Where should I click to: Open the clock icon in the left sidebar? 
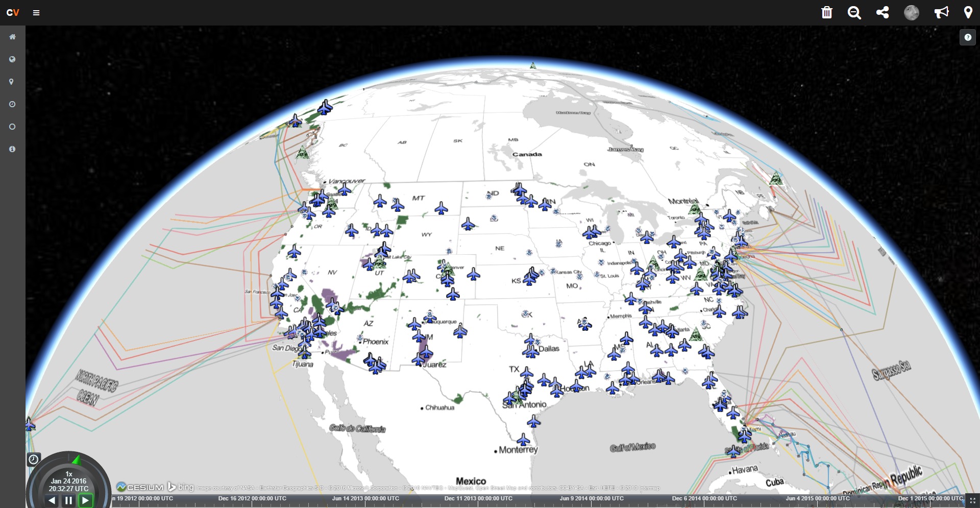click(x=12, y=104)
